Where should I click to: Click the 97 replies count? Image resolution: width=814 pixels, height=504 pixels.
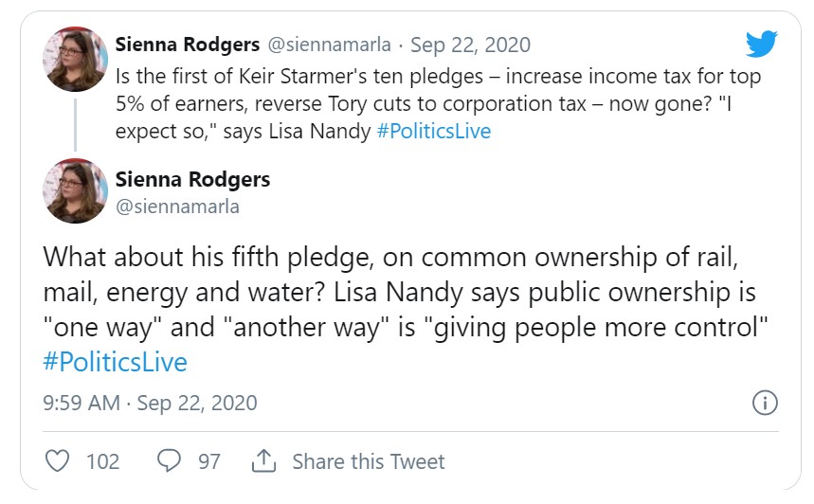tap(208, 461)
